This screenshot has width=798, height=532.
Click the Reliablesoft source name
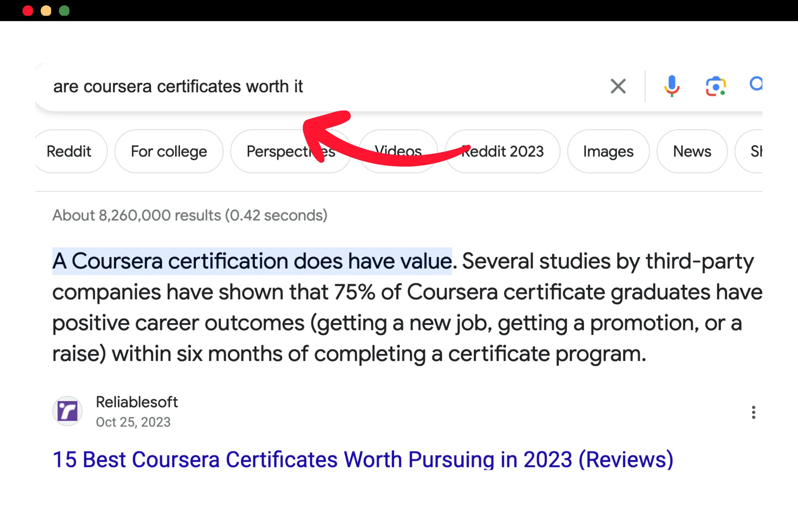pyautogui.click(x=137, y=402)
